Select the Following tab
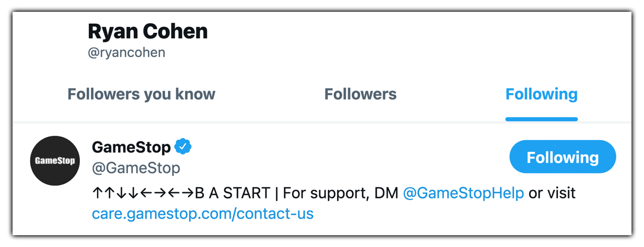 (541, 94)
